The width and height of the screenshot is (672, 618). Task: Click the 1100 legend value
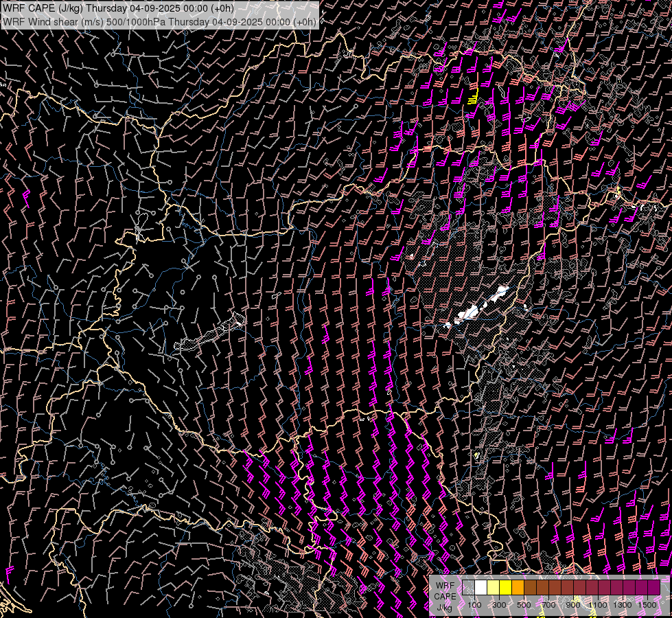pyautogui.click(x=597, y=605)
